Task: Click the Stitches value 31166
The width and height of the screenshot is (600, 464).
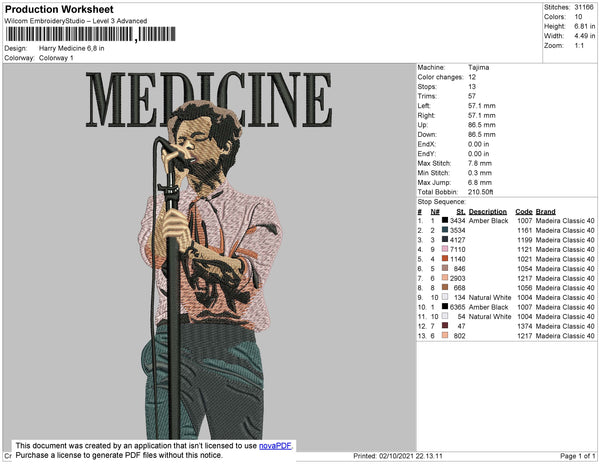Action: click(584, 7)
